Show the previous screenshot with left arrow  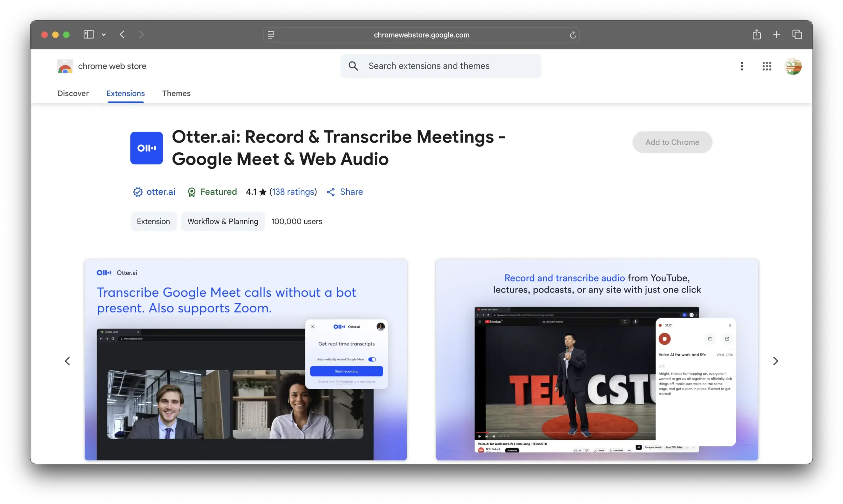(67, 361)
